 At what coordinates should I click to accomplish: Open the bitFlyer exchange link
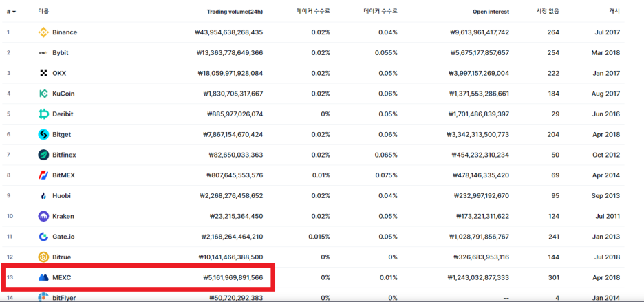click(x=64, y=298)
